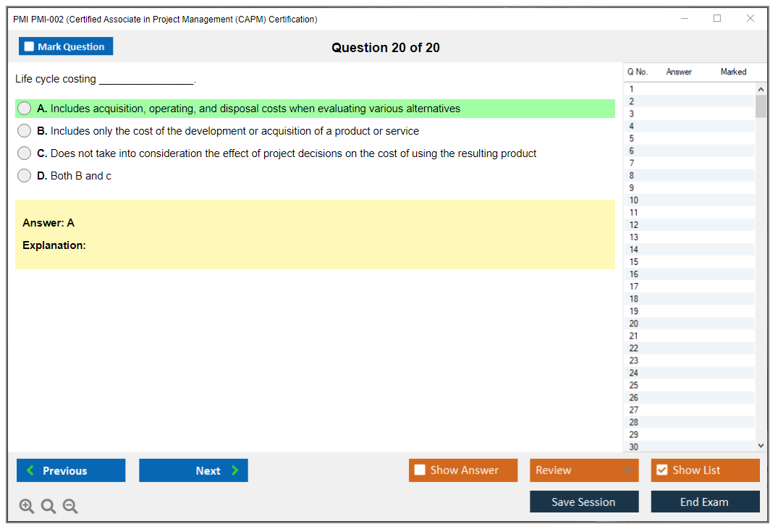Advance with the Next button
778x532 pixels.
coord(193,470)
